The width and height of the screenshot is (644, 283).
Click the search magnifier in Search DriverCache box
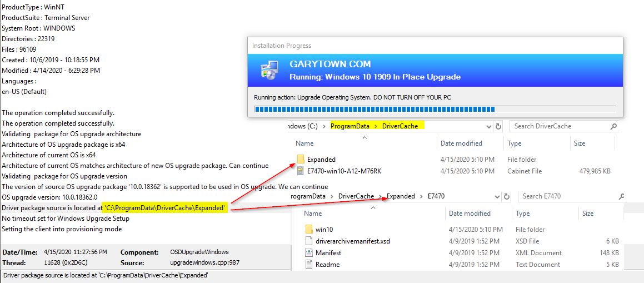613,126
